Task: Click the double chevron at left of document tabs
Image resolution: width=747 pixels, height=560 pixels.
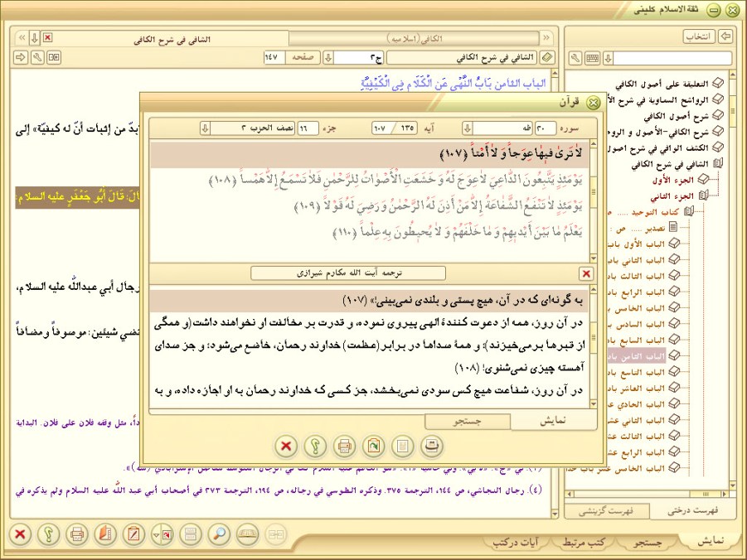Action: click(x=22, y=38)
